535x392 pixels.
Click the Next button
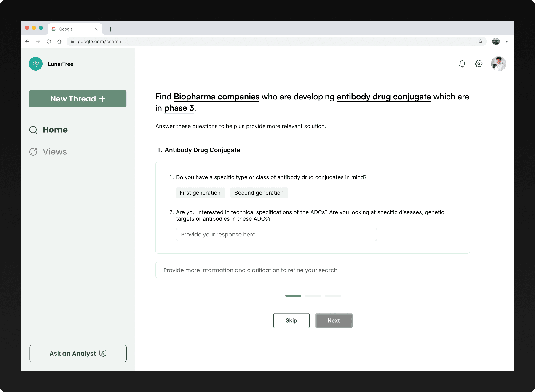point(333,320)
